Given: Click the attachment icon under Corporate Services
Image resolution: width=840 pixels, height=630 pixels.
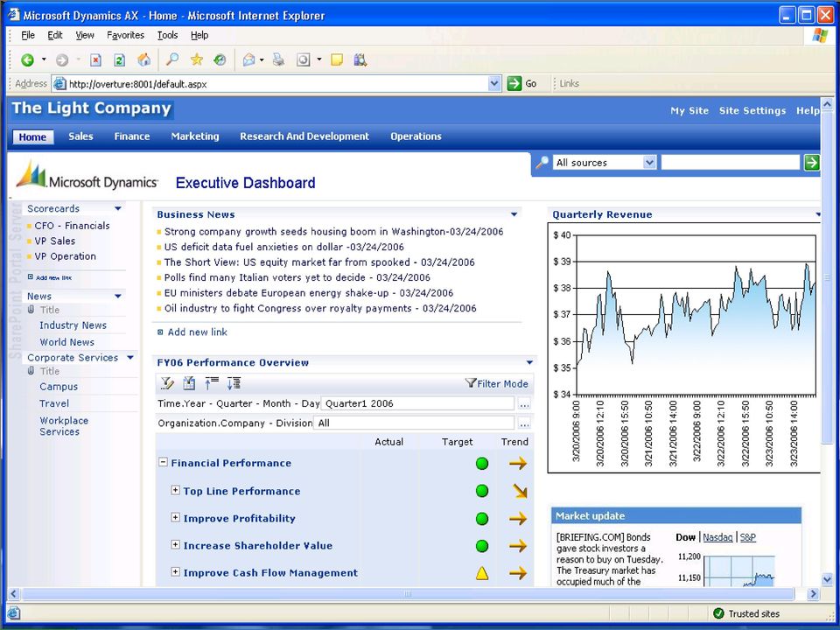Looking at the screenshot, I should coord(31,371).
